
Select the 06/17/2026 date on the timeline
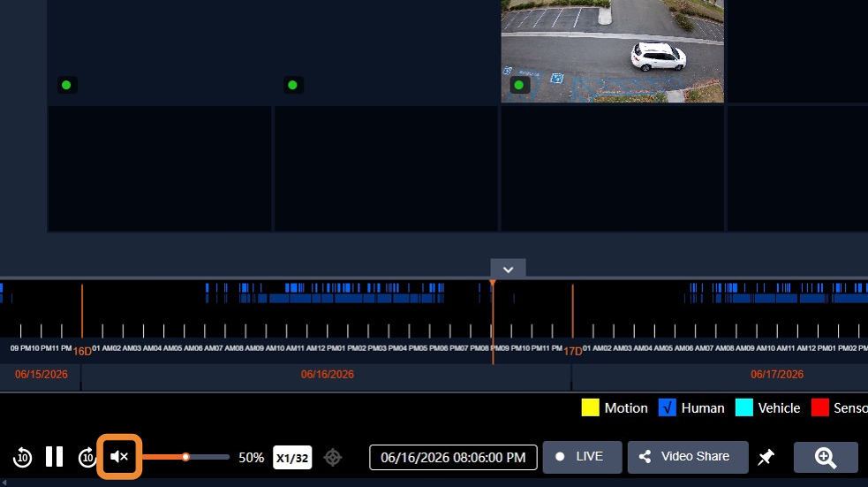[777, 375]
